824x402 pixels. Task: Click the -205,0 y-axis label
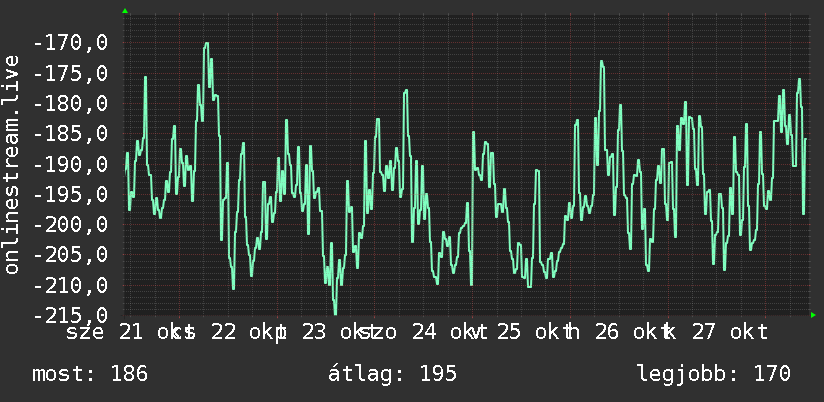coord(70,255)
